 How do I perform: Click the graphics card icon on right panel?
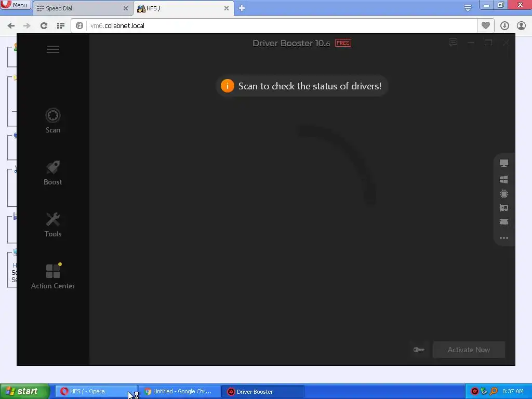504,208
